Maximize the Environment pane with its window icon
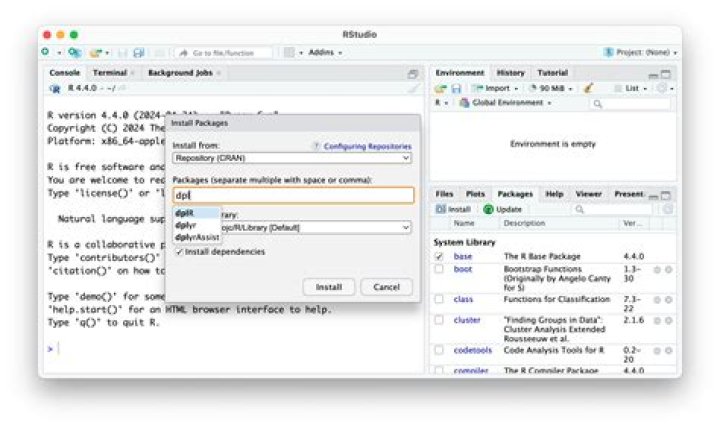Viewport: 720px width, 428px height. pyautogui.click(x=666, y=74)
